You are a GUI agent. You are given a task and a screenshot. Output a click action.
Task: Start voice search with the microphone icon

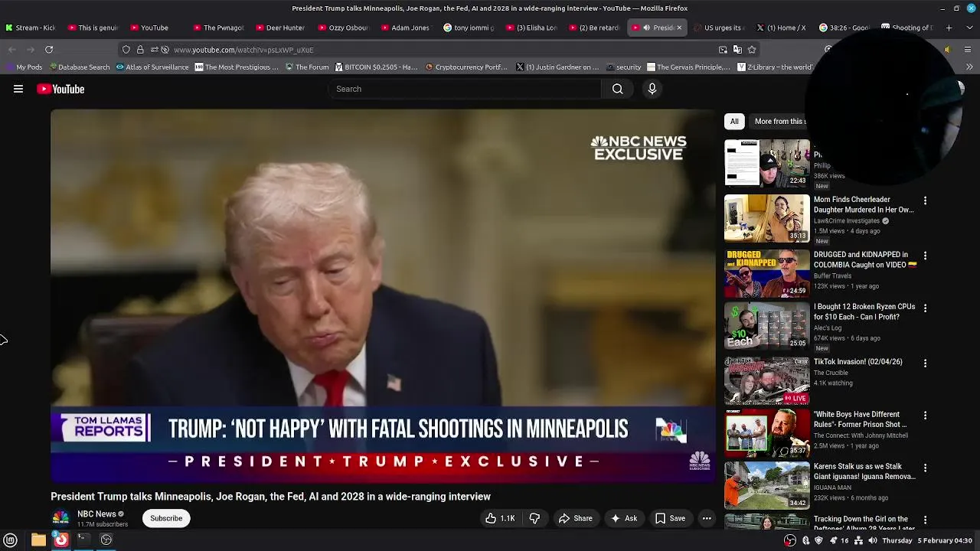652,89
